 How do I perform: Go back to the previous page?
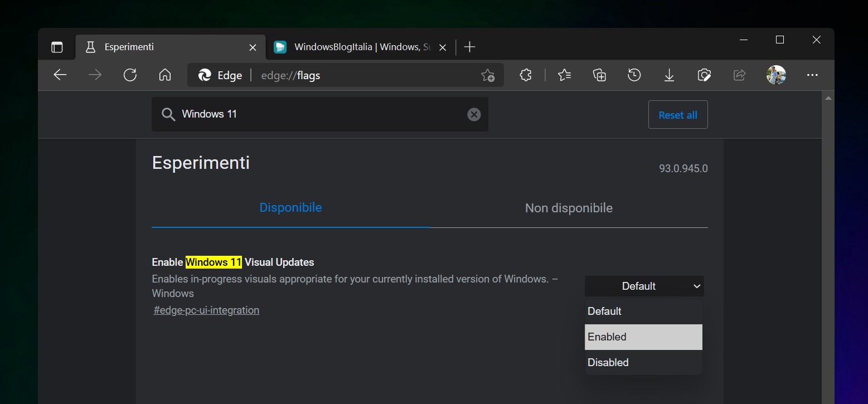[60, 75]
